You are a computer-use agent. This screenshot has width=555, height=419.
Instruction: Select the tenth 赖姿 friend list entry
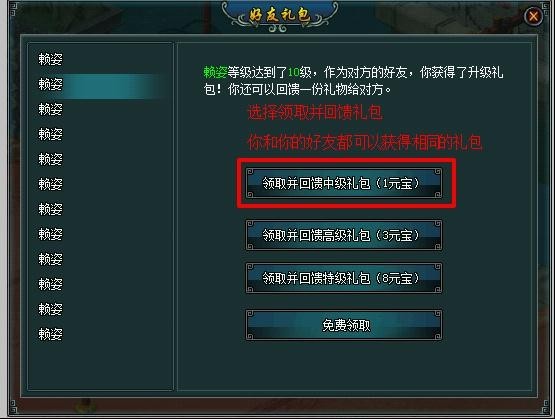coord(50,284)
